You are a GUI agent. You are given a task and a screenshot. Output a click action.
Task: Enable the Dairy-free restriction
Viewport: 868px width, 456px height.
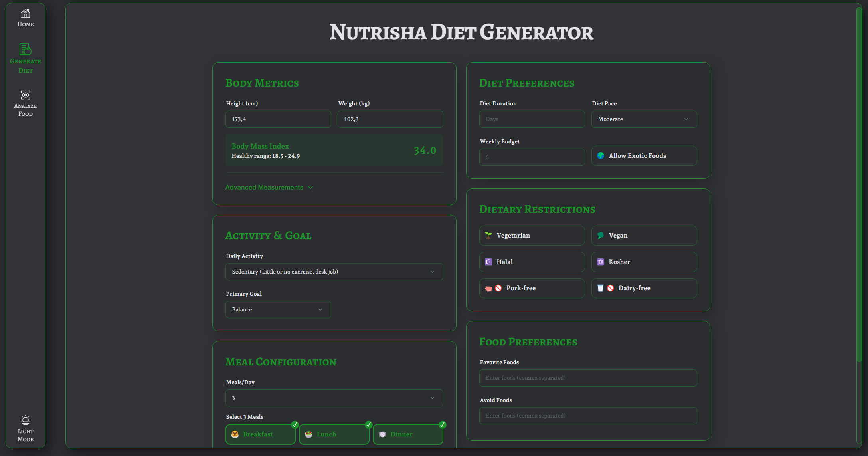pyautogui.click(x=644, y=288)
